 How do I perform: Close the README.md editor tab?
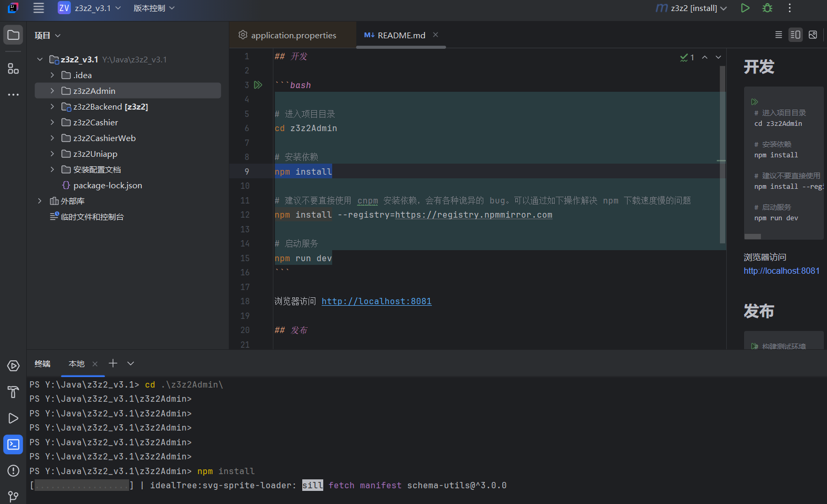tap(436, 35)
